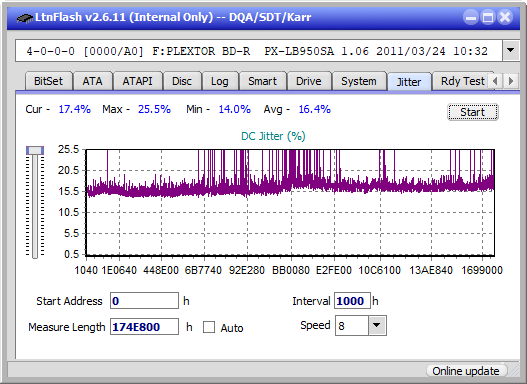This screenshot has width=527, height=384.
Task: Select the Jitter tab
Action: 409,82
